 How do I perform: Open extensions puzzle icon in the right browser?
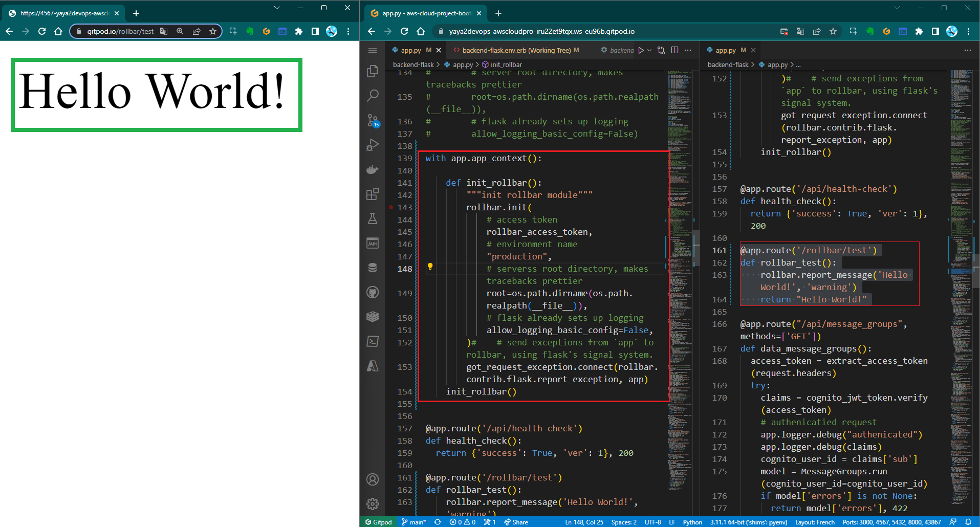919,31
